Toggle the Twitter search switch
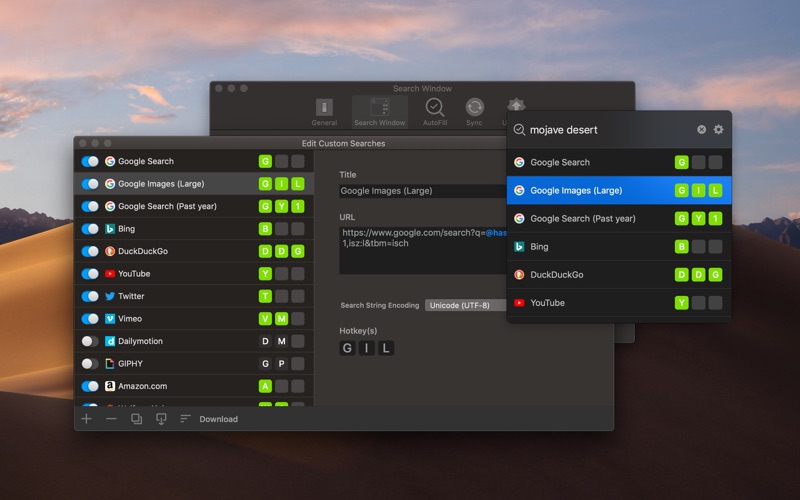Screen dimensions: 800x500 [x=90, y=296]
